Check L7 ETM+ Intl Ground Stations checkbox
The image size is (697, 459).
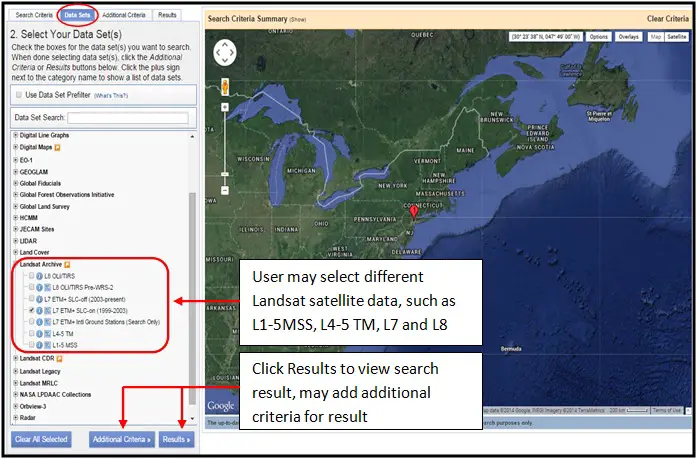pyautogui.click(x=32, y=322)
